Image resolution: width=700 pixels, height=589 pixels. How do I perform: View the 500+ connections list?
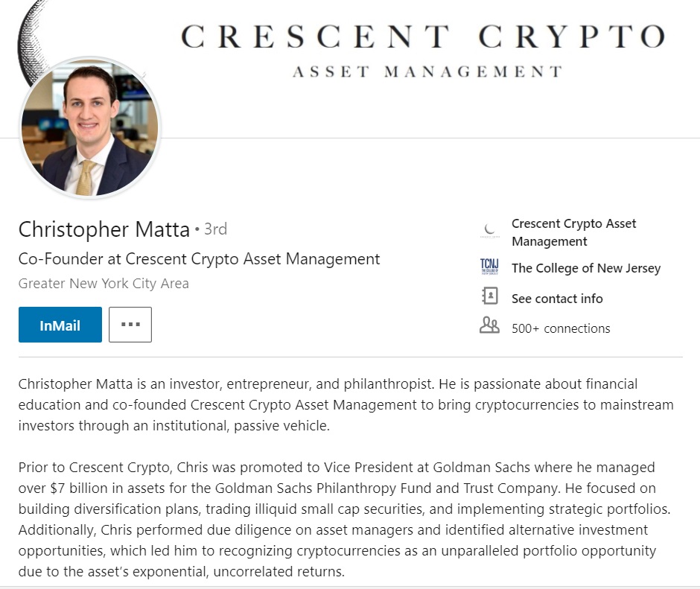pyautogui.click(x=561, y=328)
